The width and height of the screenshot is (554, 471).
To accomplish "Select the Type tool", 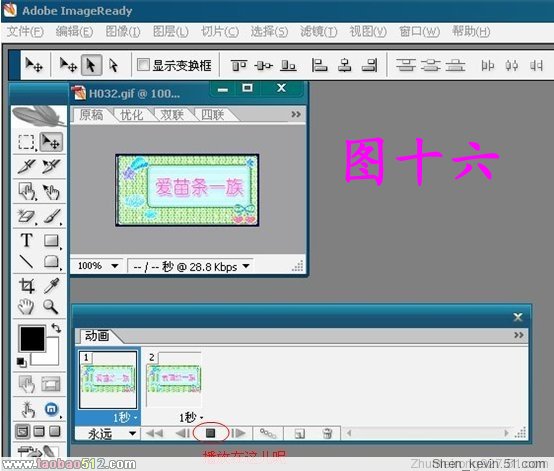I will click(26, 240).
